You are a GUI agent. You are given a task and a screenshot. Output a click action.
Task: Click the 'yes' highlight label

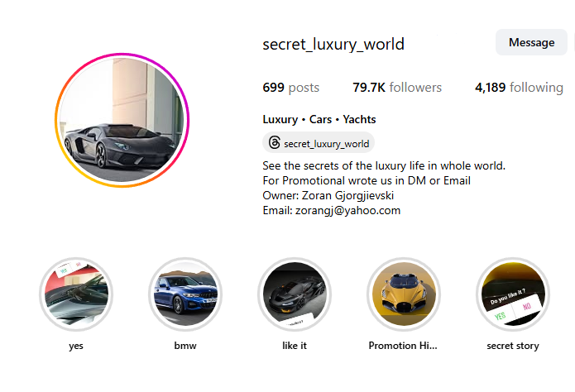76,346
